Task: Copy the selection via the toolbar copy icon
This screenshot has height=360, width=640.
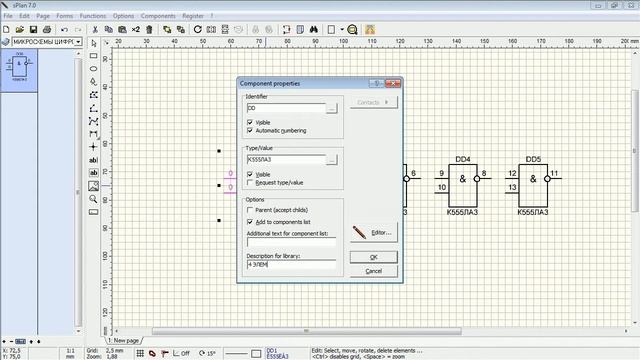Action: (108, 29)
